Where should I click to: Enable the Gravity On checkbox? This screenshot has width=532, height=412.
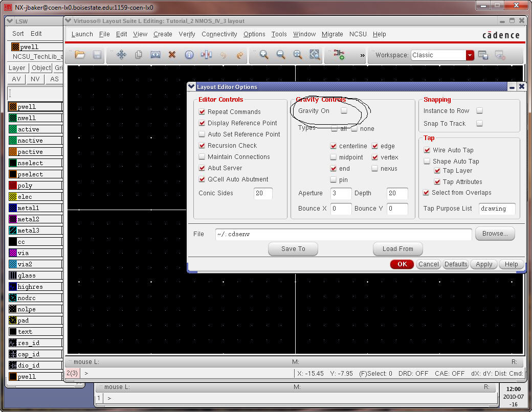point(344,110)
